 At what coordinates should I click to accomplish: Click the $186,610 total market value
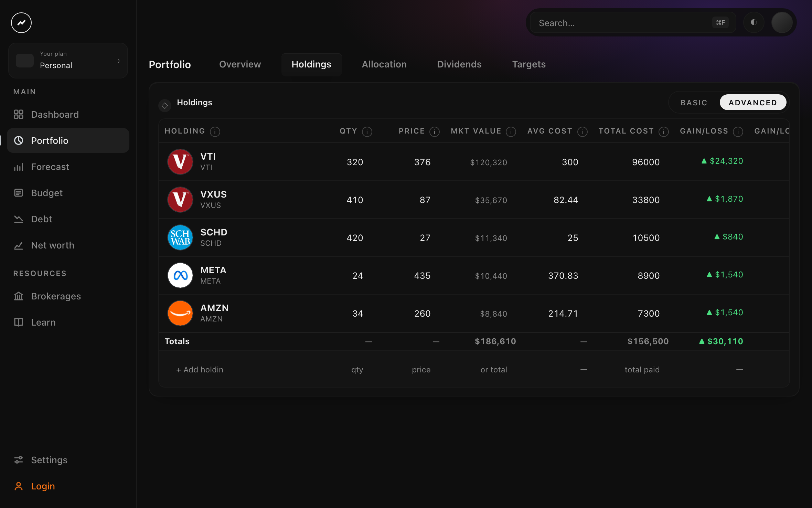495,341
